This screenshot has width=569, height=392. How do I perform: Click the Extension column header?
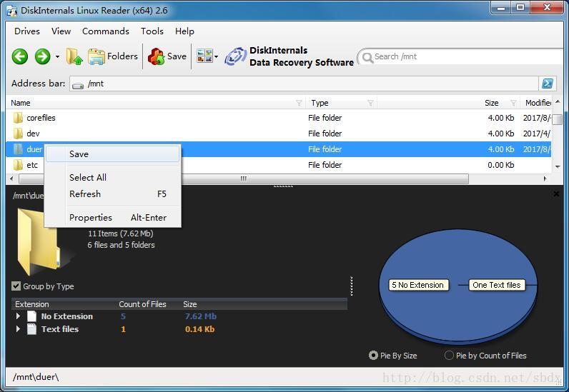(32, 304)
